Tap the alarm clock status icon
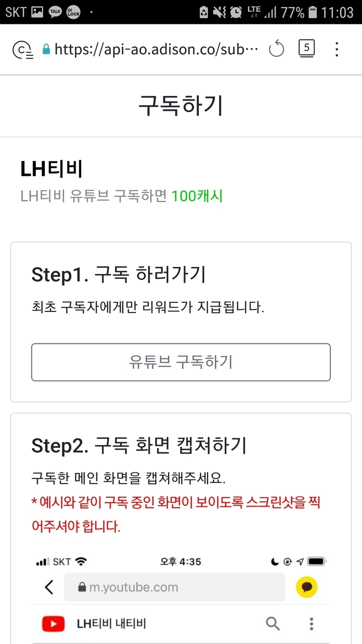The height and width of the screenshot is (644, 362). pos(236,12)
